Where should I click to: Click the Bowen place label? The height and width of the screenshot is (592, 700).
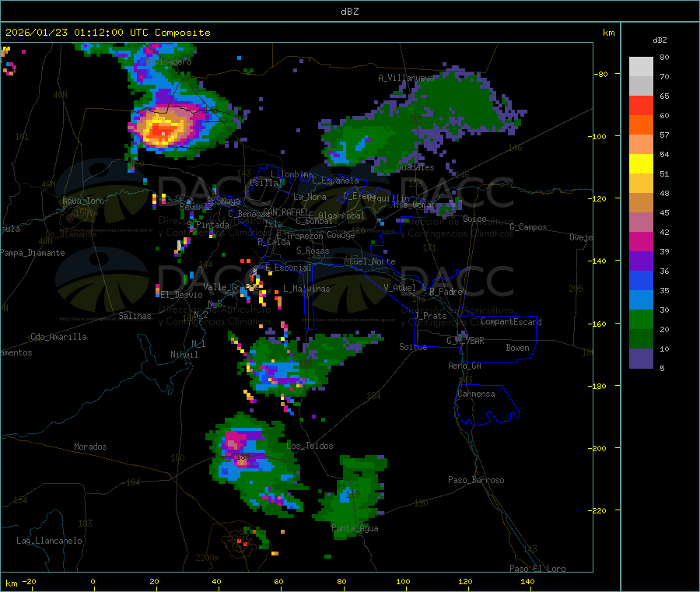[517, 348]
